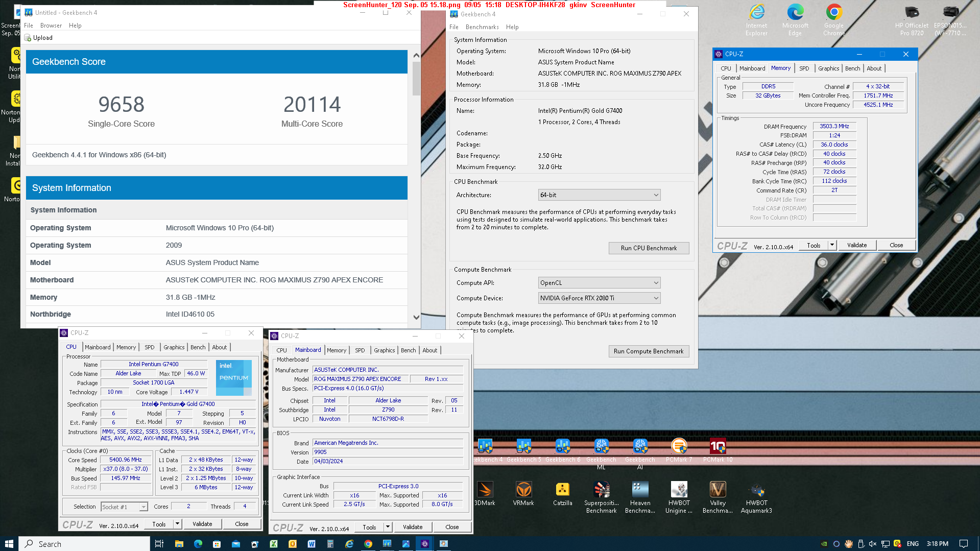This screenshot has width=980, height=551.
Task: Open the notification center icon
Action: (963, 544)
